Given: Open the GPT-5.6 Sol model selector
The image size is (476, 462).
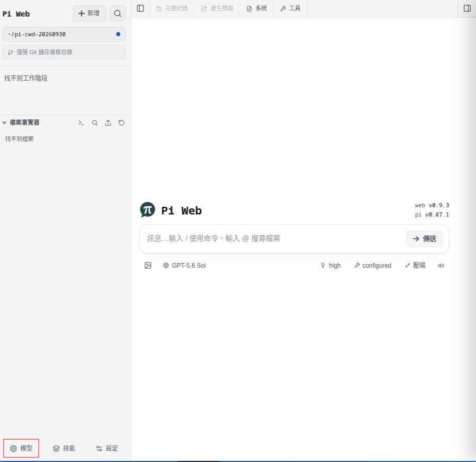Looking at the screenshot, I should click(184, 266).
